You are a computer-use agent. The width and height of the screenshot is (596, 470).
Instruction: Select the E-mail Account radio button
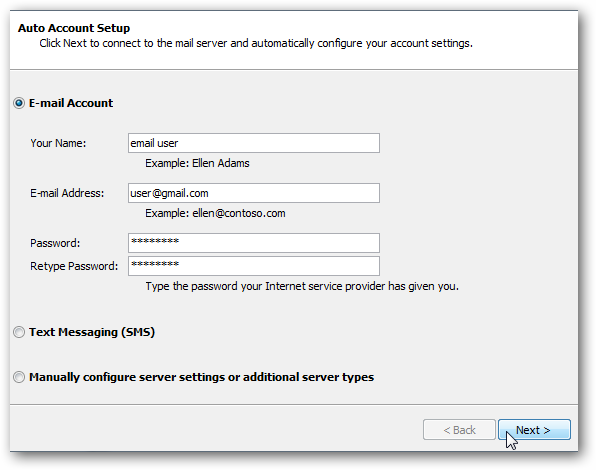(19, 103)
